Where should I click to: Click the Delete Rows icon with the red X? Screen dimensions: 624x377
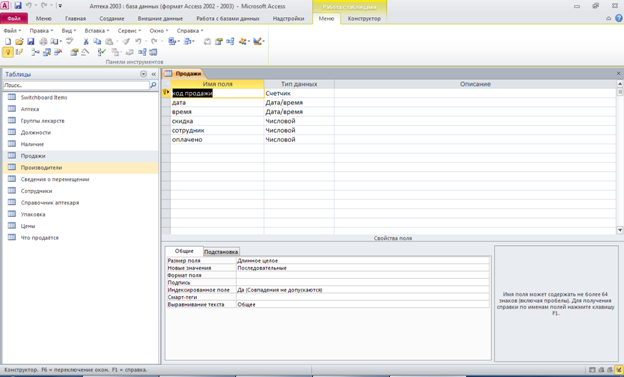coord(58,52)
